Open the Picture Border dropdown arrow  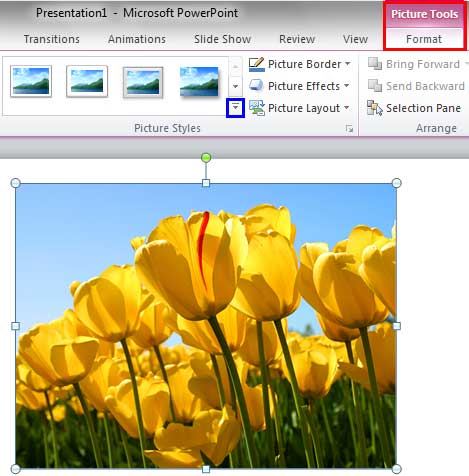coord(348,63)
